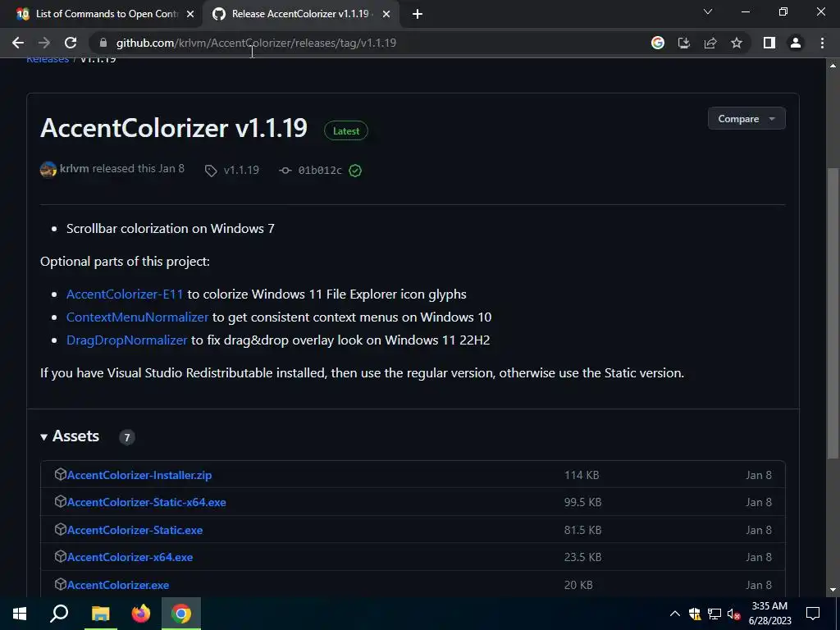Open AccentColorizer-E11 link
840x630 pixels.
coord(125,294)
